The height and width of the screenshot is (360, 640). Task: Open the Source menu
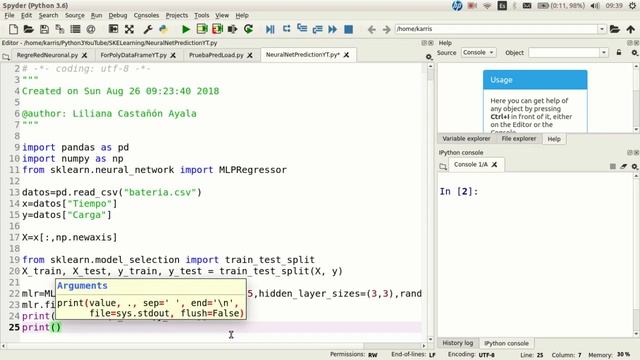click(x=75, y=15)
